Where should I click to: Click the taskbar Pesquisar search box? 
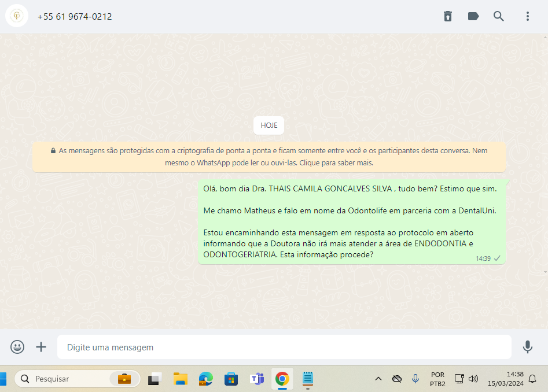tap(77, 379)
